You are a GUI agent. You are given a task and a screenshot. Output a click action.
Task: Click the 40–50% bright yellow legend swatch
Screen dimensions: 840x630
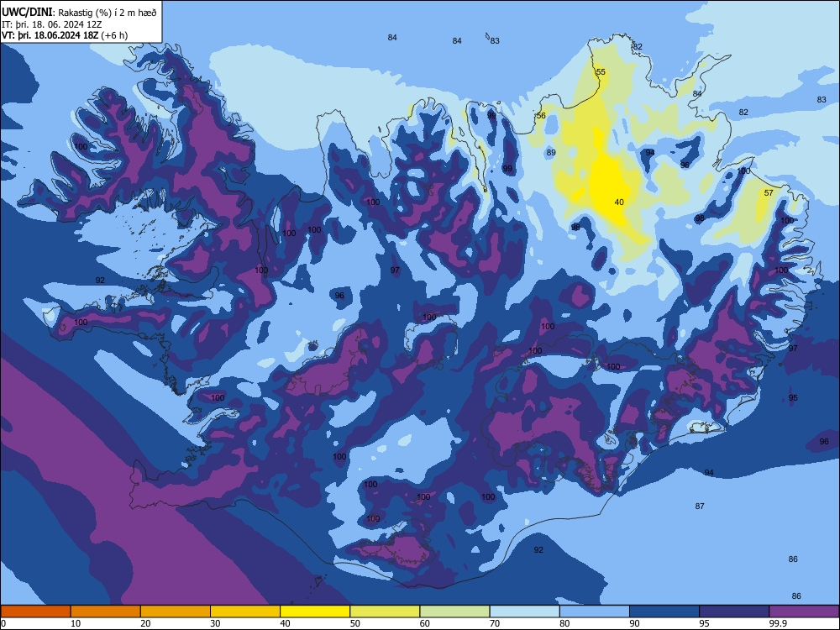315,612
